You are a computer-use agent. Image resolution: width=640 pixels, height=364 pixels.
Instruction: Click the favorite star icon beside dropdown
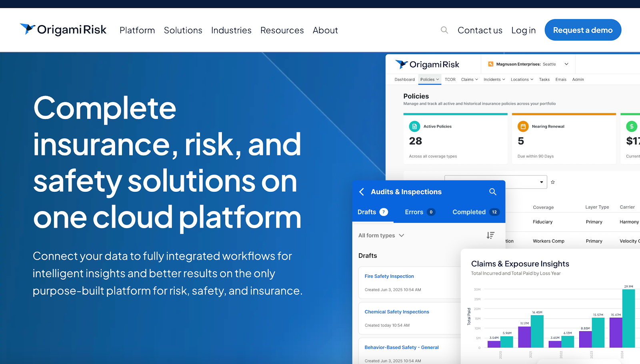click(553, 182)
